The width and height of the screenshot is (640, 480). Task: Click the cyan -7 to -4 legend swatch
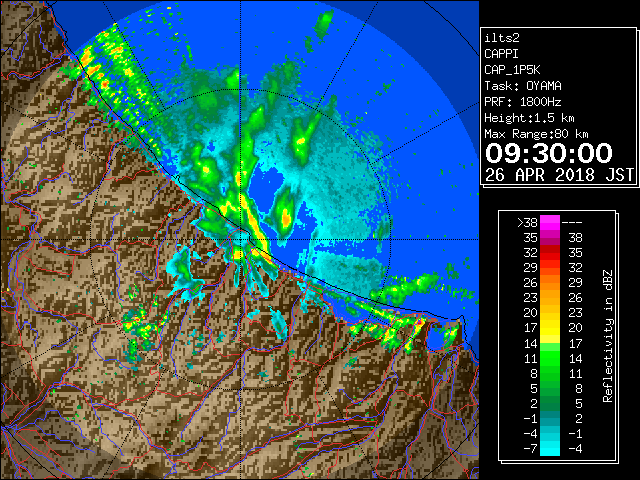point(550,448)
